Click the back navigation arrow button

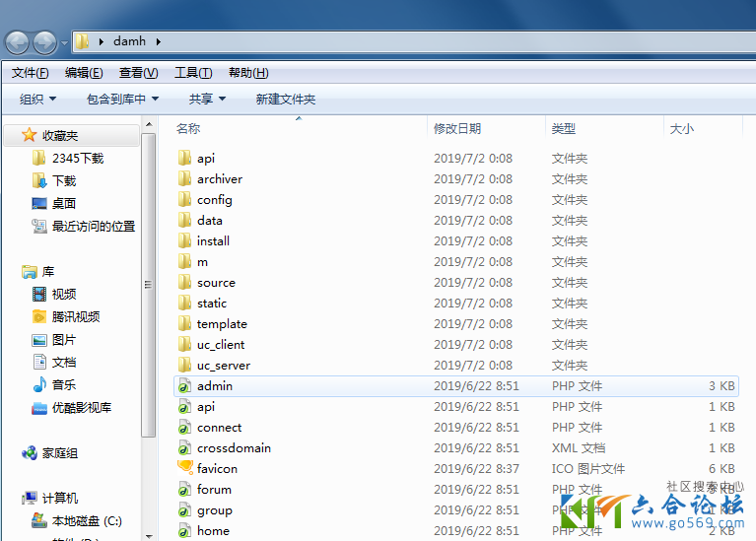point(18,42)
